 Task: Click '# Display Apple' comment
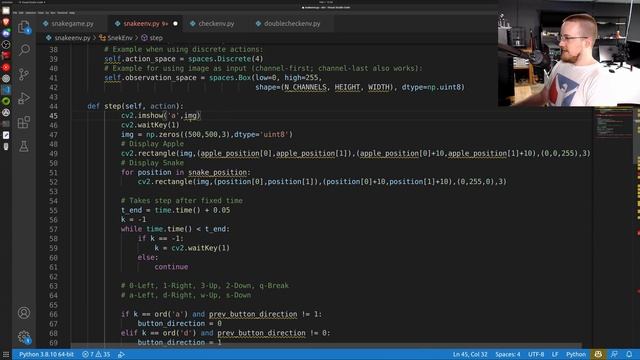152,144
